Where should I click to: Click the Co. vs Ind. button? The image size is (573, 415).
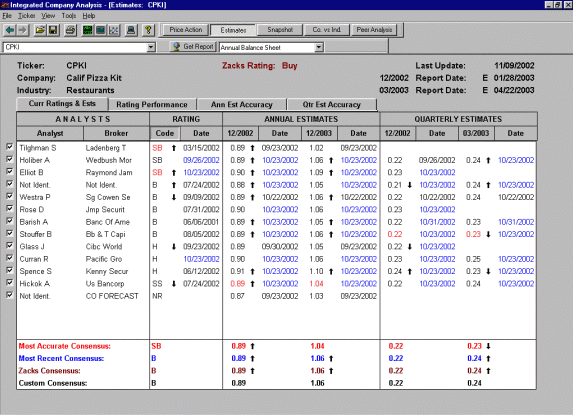tap(327, 30)
